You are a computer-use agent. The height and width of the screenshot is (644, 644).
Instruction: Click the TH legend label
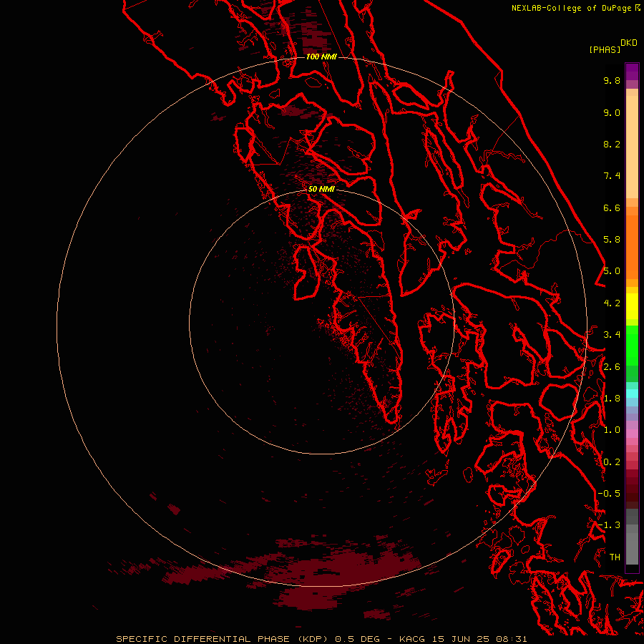pyautogui.click(x=615, y=557)
